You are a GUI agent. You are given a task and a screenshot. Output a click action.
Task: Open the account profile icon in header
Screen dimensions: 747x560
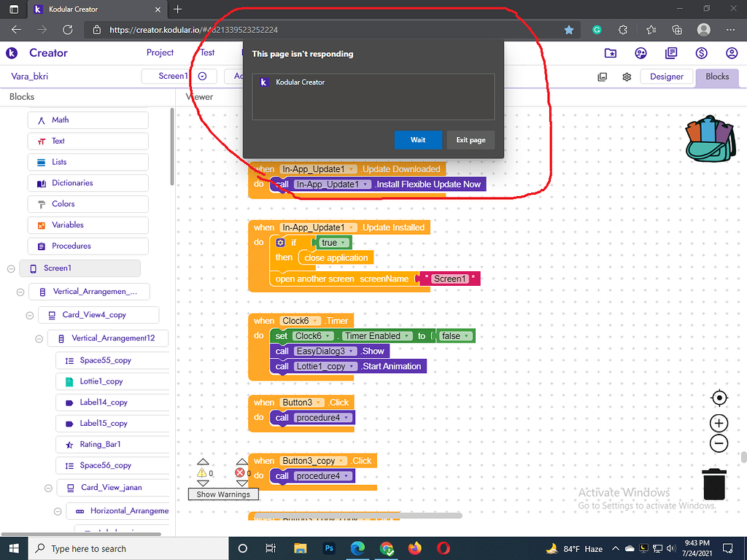tap(732, 52)
